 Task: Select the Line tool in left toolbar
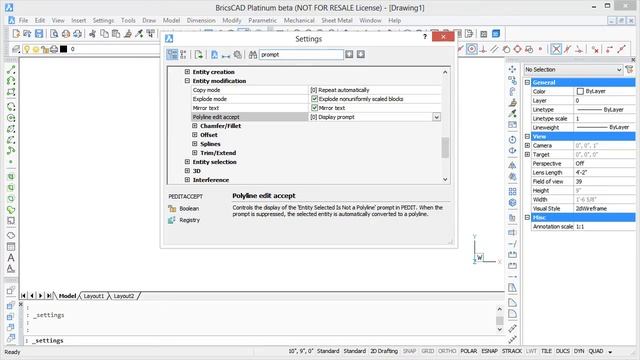point(11,70)
